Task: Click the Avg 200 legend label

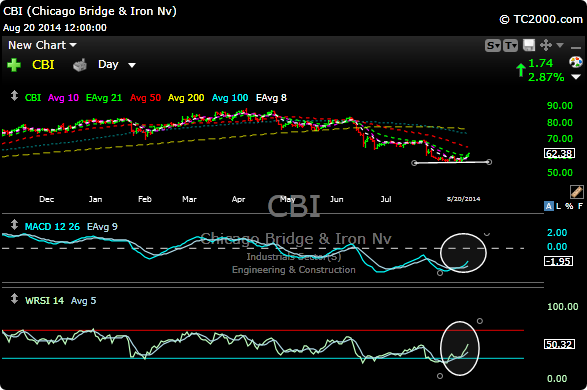Action: (x=186, y=98)
